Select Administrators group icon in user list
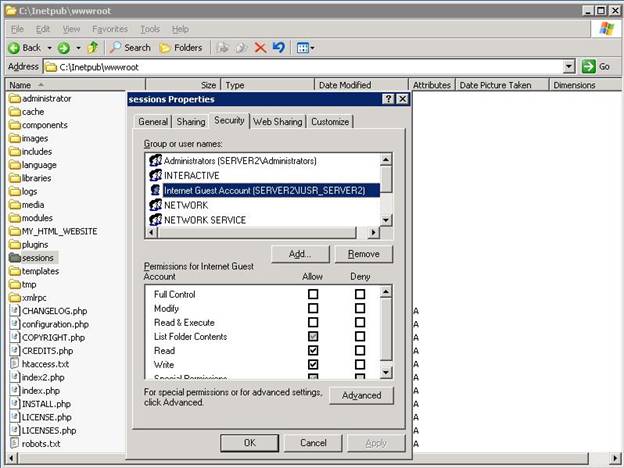The height and width of the screenshot is (468, 624). pyautogui.click(x=155, y=160)
